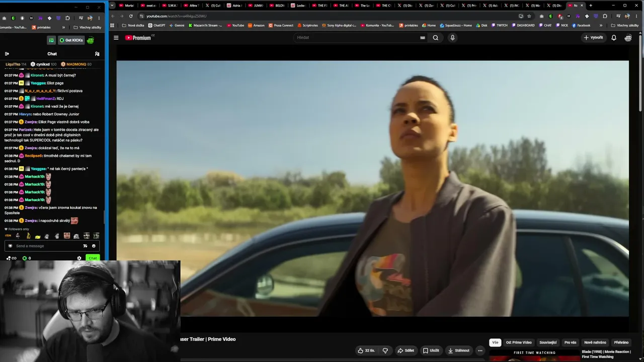Open the browser extensions puzzle icon
The image size is (644, 362).
coord(605,16)
